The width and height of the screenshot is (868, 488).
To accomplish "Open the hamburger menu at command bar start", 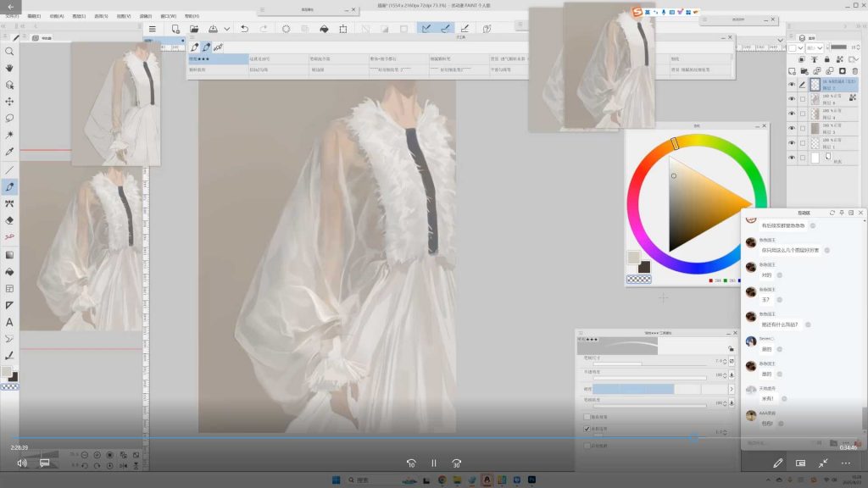I will tap(152, 29).
